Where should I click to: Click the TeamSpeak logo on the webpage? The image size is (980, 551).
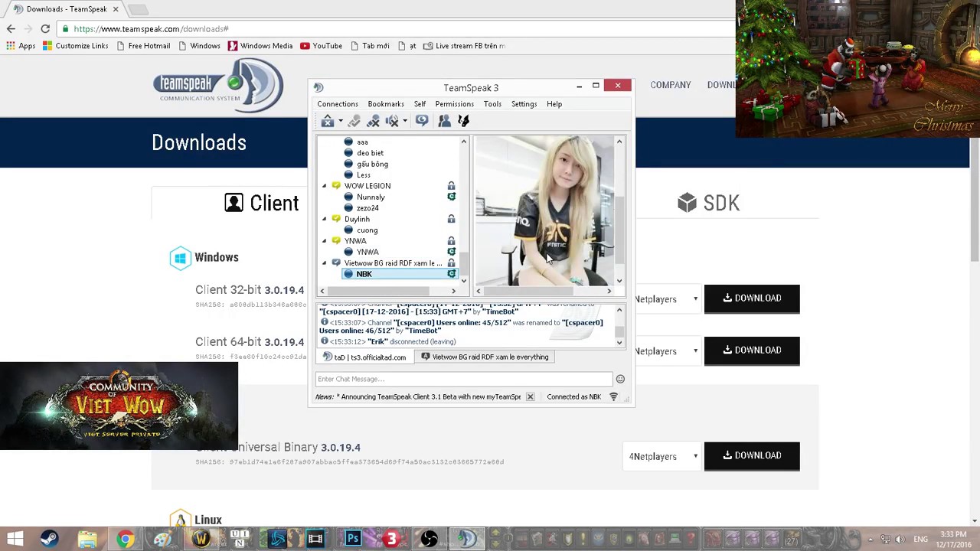coord(218,85)
